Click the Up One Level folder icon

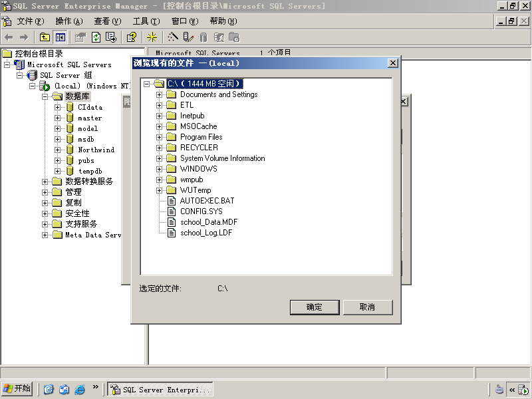coord(45,37)
